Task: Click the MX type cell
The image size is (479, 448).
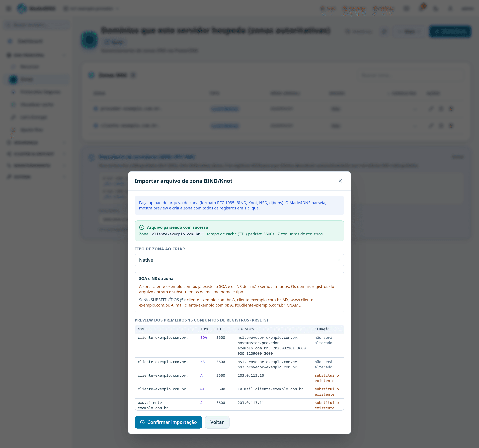Action: click(x=202, y=389)
